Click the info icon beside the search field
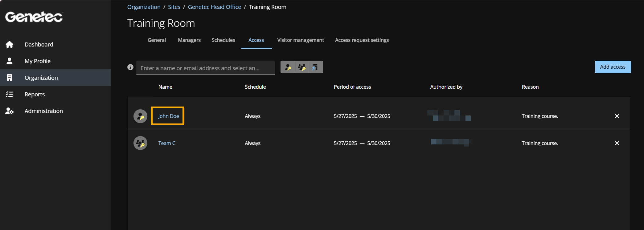Screen dimensions: 644x230 130,67
